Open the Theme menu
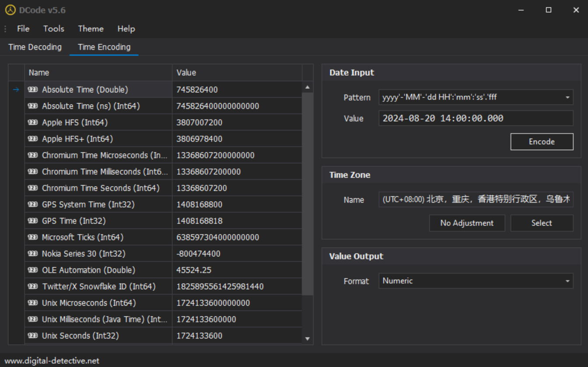 (x=91, y=29)
